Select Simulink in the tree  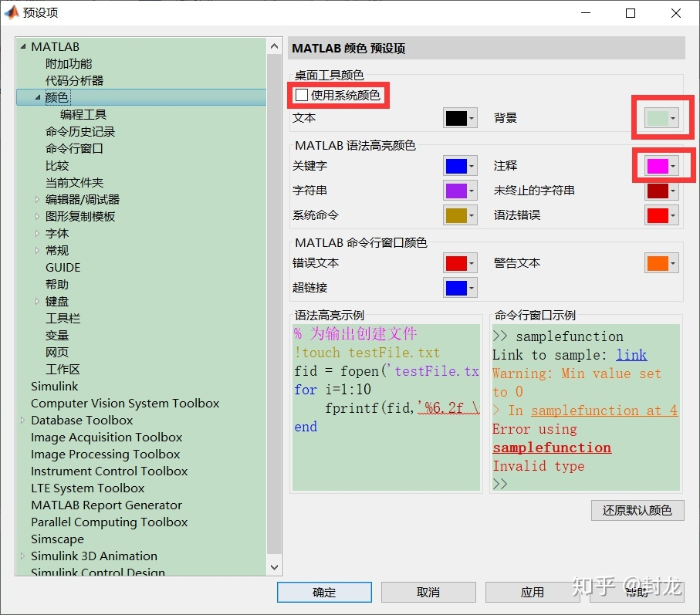pos(55,386)
